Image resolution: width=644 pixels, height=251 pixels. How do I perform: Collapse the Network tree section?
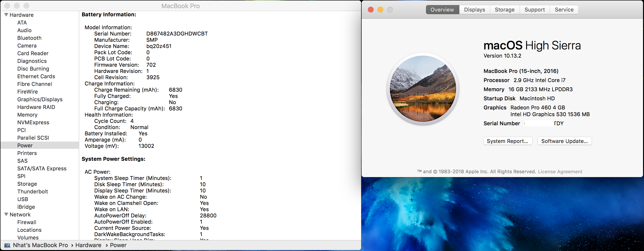(x=6, y=214)
